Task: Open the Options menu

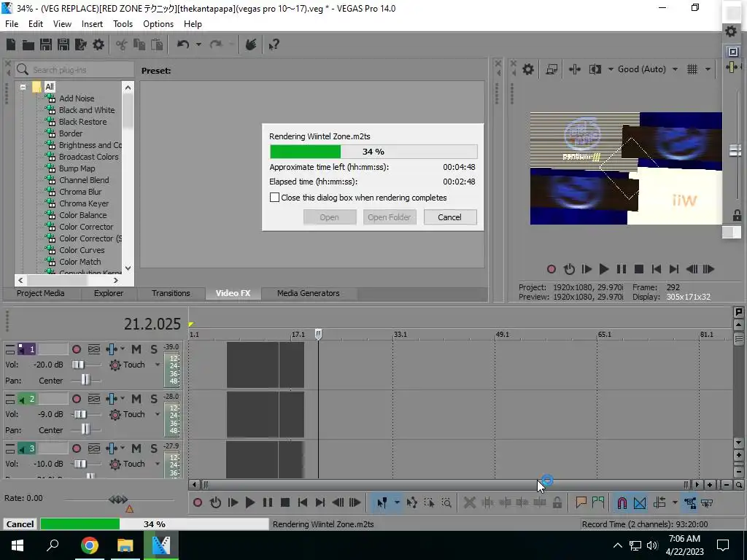Action: pyautogui.click(x=158, y=24)
